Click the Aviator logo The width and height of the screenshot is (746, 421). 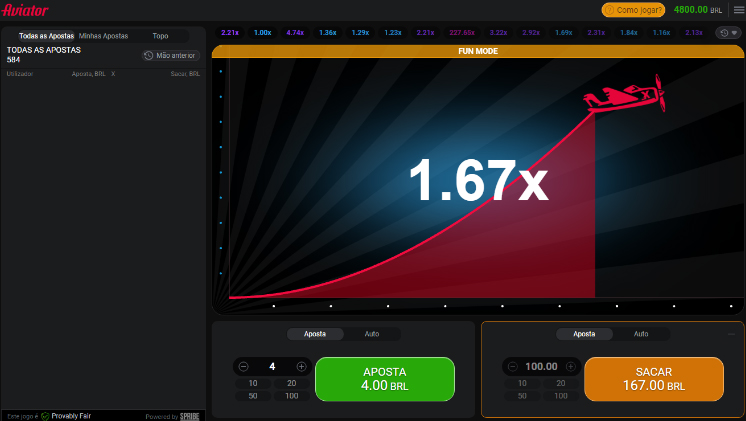tap(25, 10)
